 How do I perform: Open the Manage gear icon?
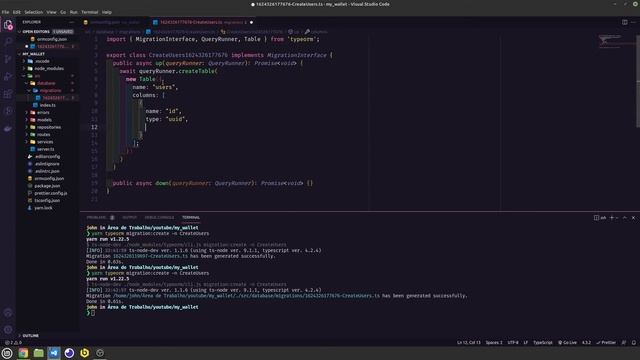(8, 329)
